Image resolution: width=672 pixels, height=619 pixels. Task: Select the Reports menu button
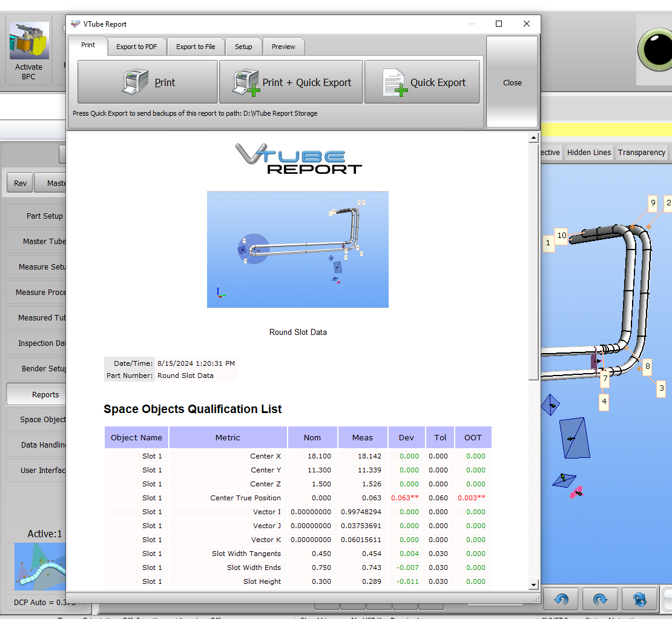[x=36, y=394]
